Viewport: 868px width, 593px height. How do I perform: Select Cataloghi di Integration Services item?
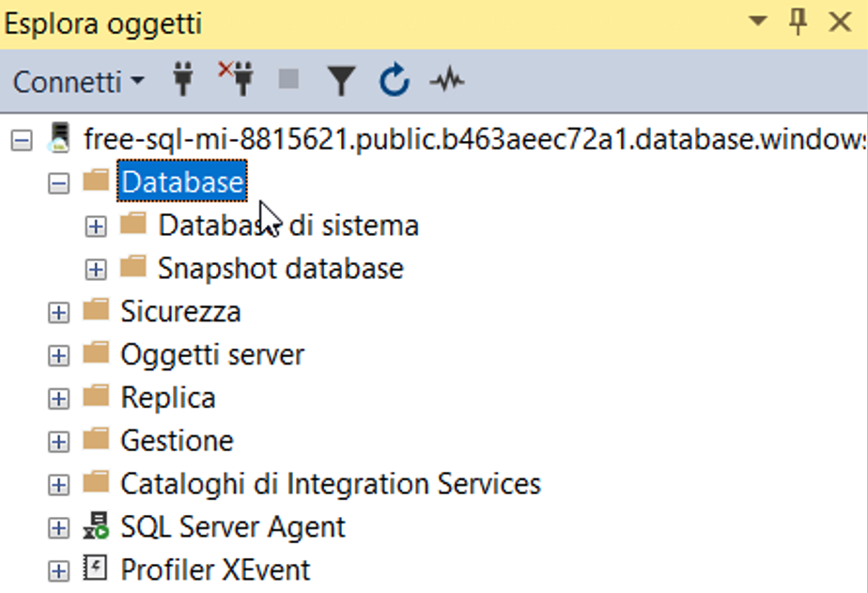pos(330,484)
